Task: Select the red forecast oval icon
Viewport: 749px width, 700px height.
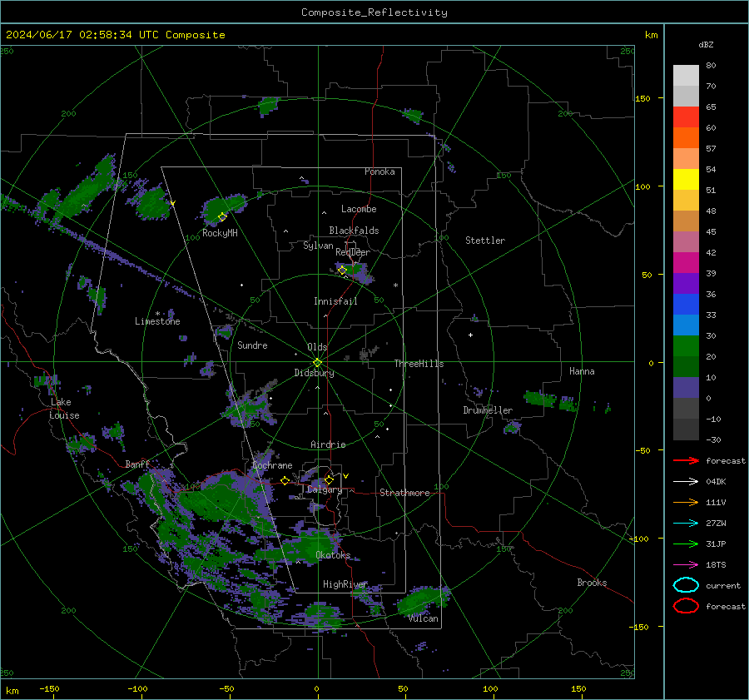Action: pos(686,606)
